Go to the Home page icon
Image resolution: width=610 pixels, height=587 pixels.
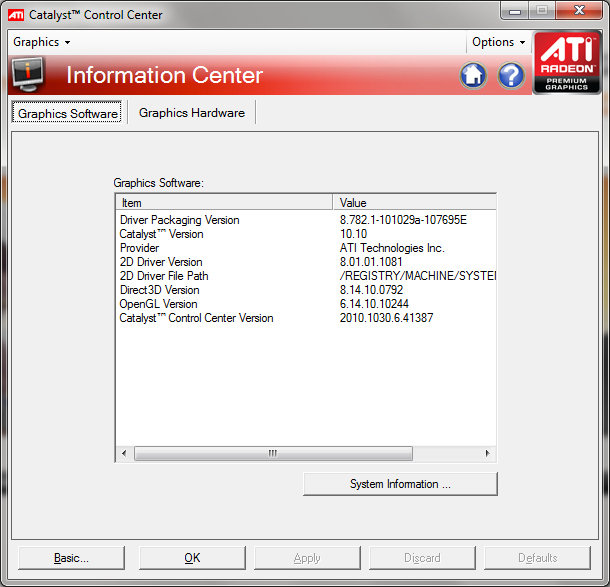pos(473,75)
